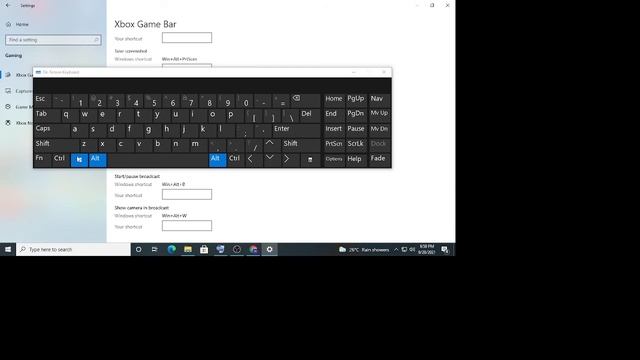This screenshot has height=360, width=640.
Task: Select Game Mode in the sidebar
Action: tap(19, 107)
